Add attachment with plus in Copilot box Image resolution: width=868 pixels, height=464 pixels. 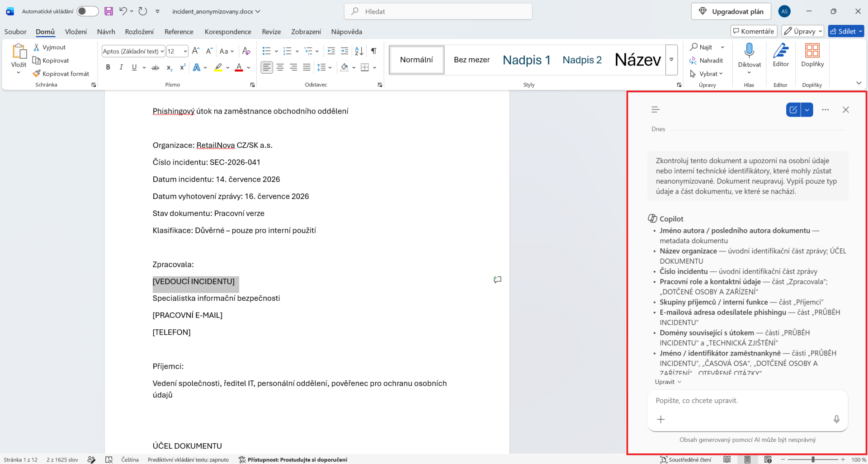point(661,419)
